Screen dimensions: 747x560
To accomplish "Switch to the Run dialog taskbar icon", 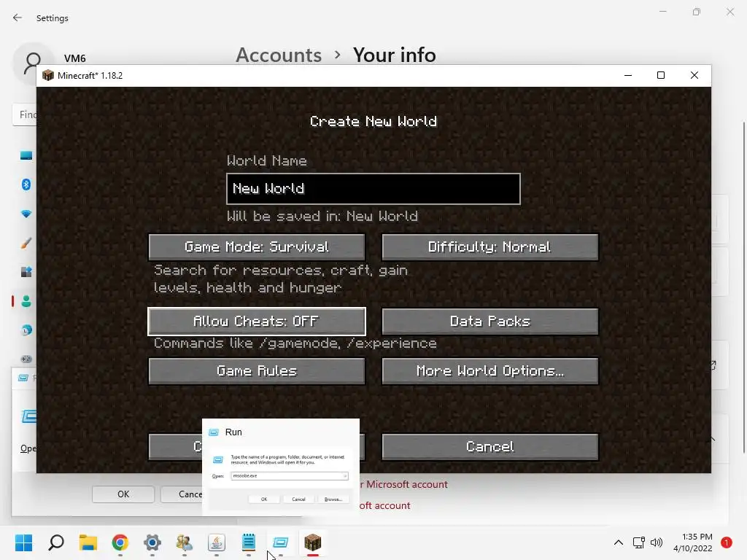I will pos(281,542).
